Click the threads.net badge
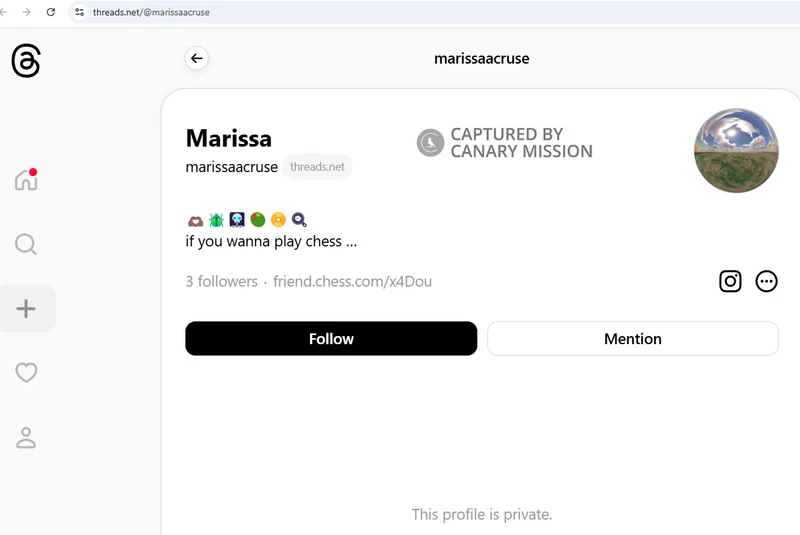Image resolution: width=800 pixels, height=535 pixels. click(317, 167)
